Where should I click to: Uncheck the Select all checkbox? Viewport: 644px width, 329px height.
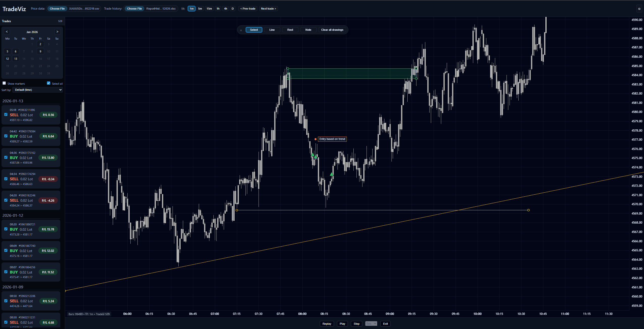click(49, 83)
